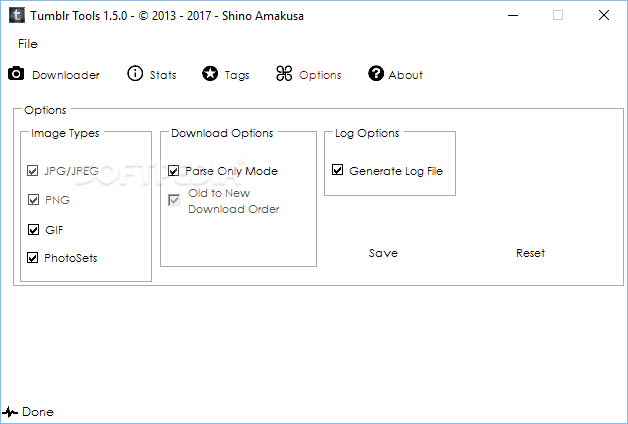Image resolution: width=628 pixels, height=424 pixels.
Task: Go to the Tags tab label
Action: [237, 75]
